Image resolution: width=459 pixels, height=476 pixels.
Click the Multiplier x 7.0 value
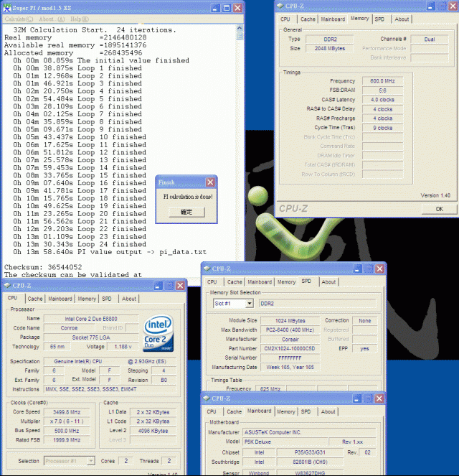[67, 421]
